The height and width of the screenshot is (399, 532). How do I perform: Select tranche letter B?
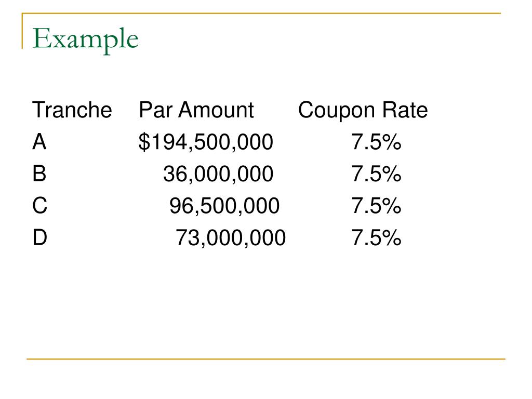pyautogui.click(x=39, y=175)
